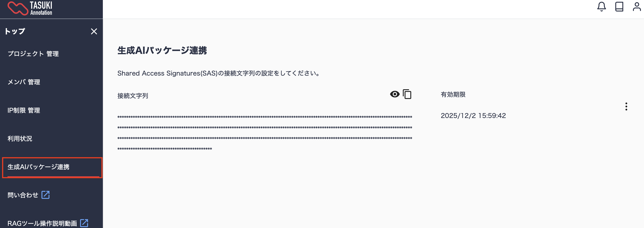The image size is (644, 228).
Task: Open the notifications bell
Action: [x=601, y=7]
